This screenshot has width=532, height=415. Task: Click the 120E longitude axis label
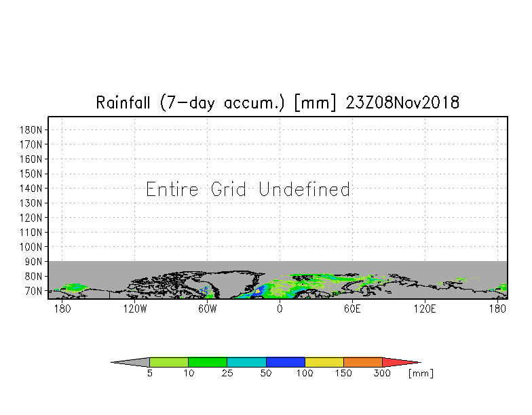(x=425, y=309)
